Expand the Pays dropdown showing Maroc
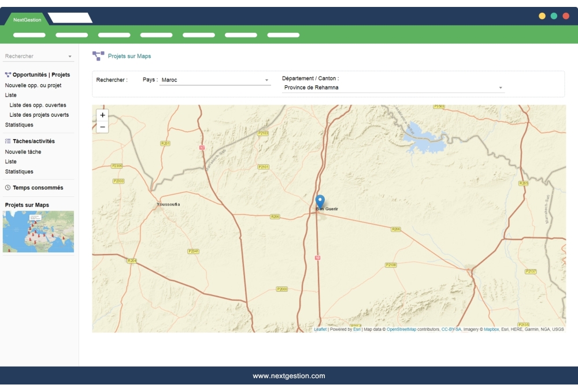This screenshot has width=578, height=392. pyautogui.click(x=266, y=79)
